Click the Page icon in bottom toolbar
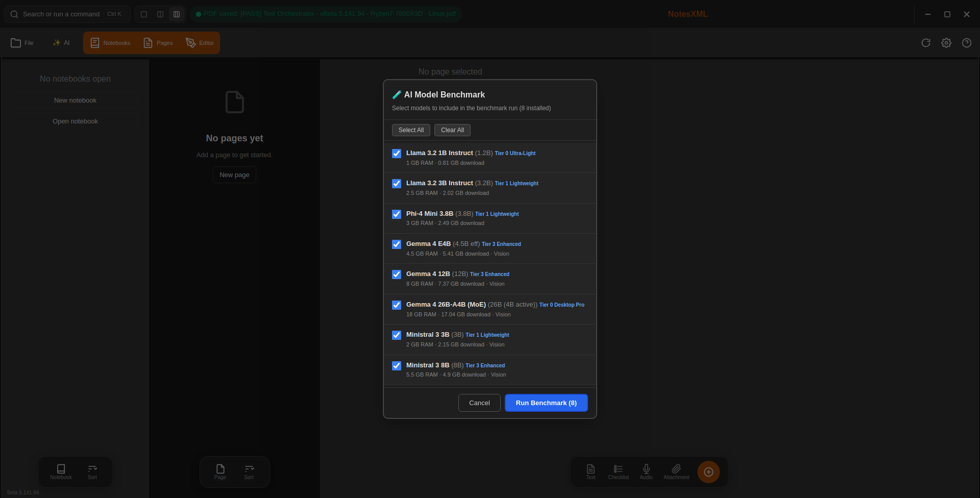This screenshot has height=498, width=980. 220,472
